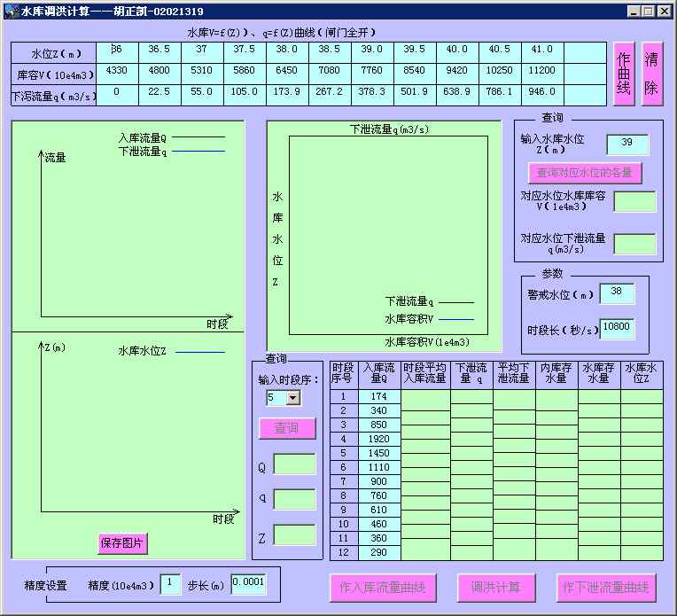Viewport: 677px width, 616px height.
Task: Click the 保存图片 button
Action: 122,543
